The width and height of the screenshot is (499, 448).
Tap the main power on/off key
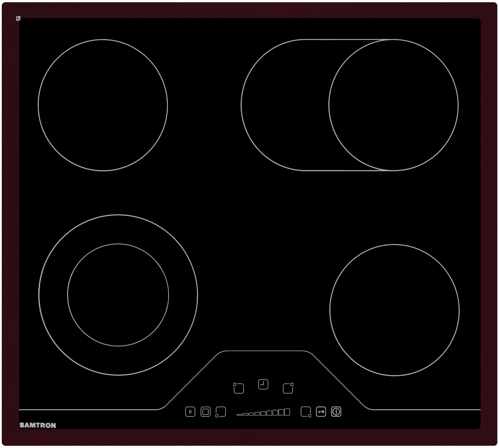336,412
